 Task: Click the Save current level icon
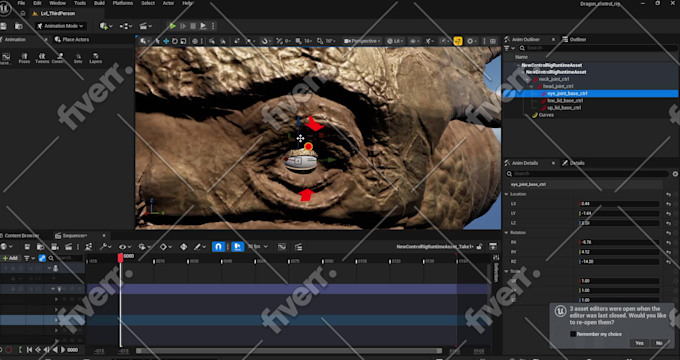[3, 26]
